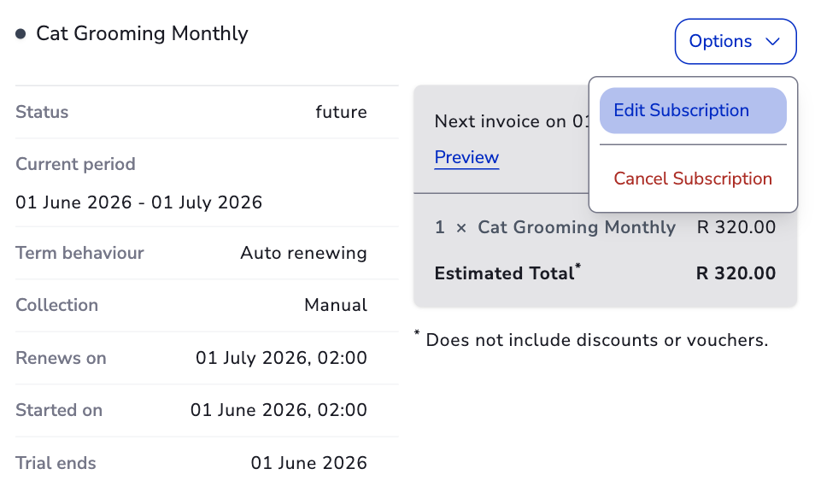The image size is (815, 504).
Task: Click the Started on date value
Action: click(x=279, y=411)
